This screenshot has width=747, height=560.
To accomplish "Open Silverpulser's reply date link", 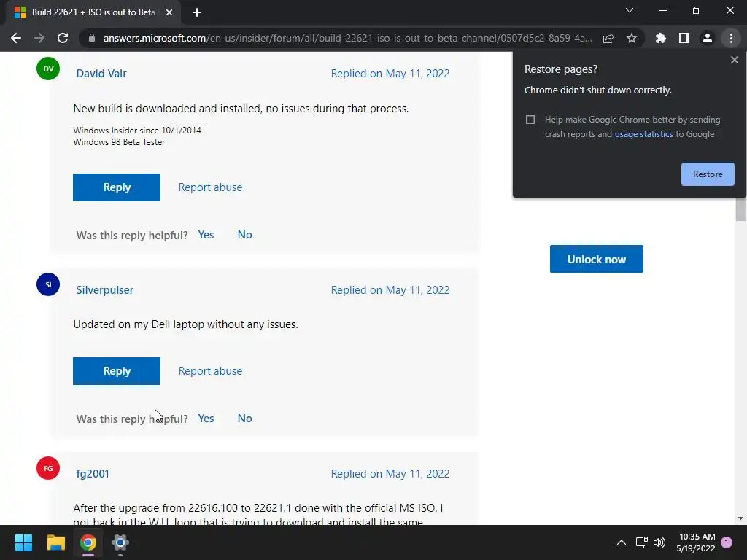I will [390, 290].
